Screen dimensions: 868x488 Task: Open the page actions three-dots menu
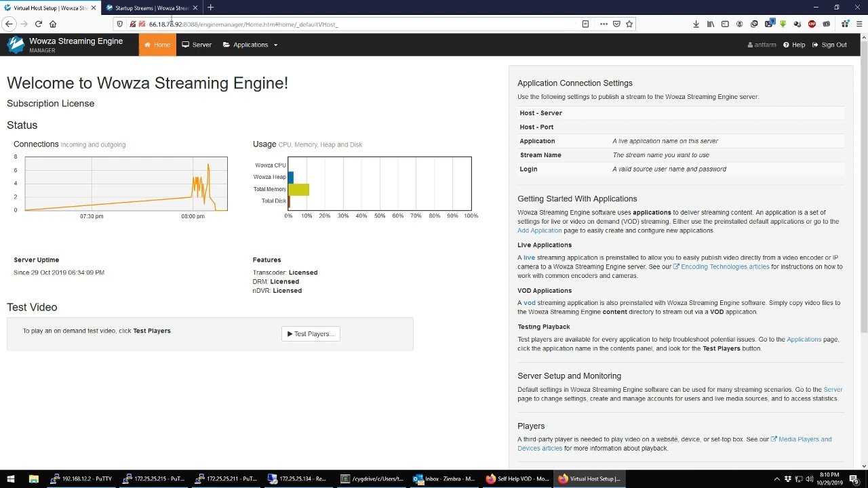click(604, 24)
